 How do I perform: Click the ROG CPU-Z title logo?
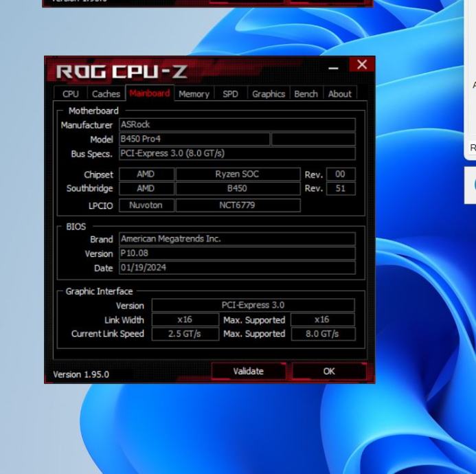122,71
